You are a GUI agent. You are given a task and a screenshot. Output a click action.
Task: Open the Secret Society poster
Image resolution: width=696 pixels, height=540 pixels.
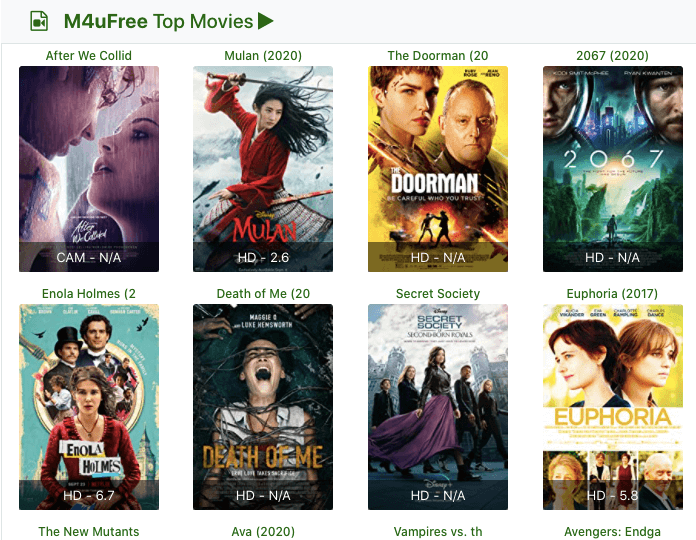tap(438, 406)
